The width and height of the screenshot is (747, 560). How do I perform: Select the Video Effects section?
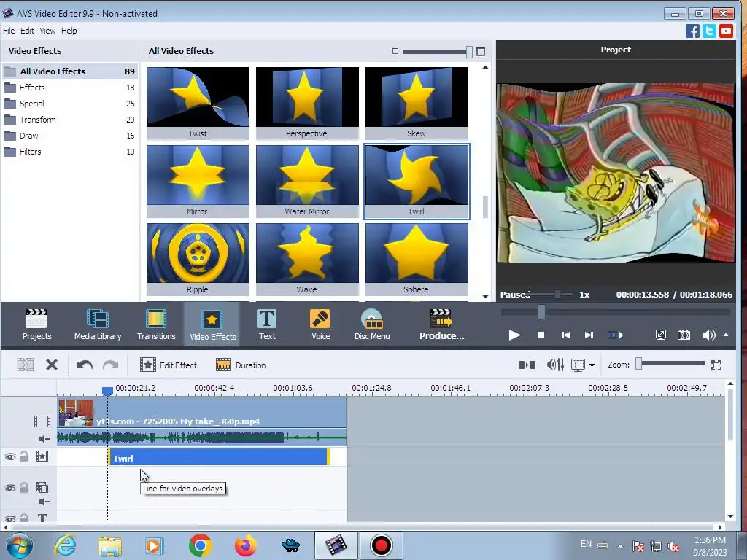click(x=212, y=324)
